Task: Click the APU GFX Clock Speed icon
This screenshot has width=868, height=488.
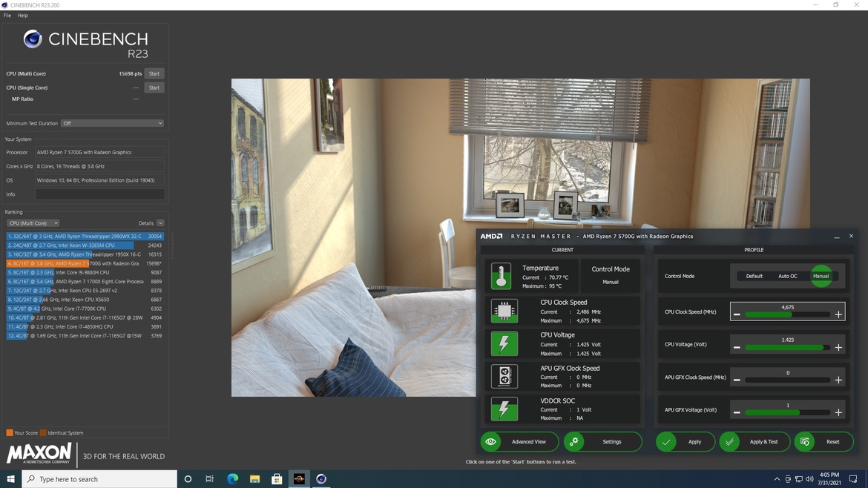Action: [504, 376]
